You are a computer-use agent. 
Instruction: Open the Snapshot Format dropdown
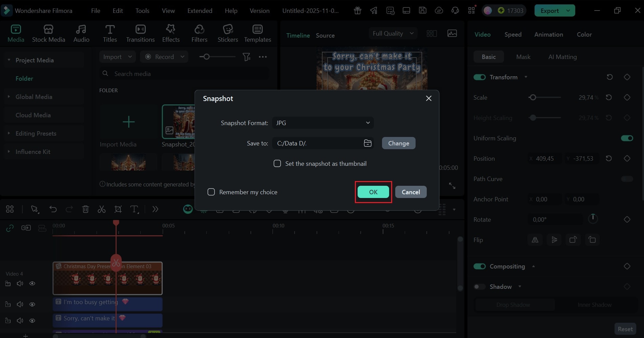point(323,123)
